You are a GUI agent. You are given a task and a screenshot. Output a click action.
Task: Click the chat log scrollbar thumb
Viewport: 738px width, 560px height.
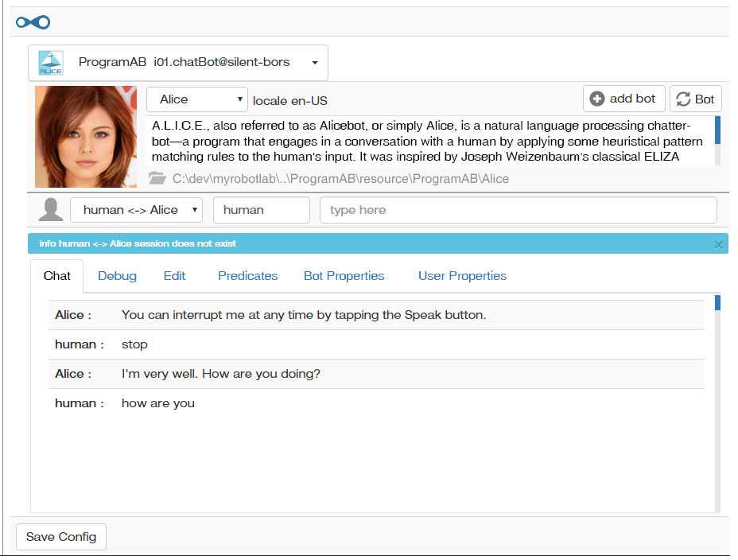[x=717, y=302]
